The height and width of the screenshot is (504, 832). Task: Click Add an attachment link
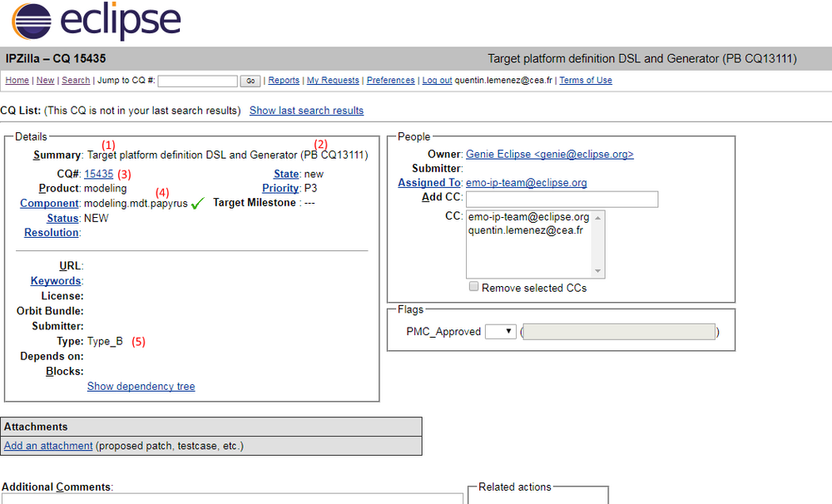pyautogui.click(x=48, y=446)
